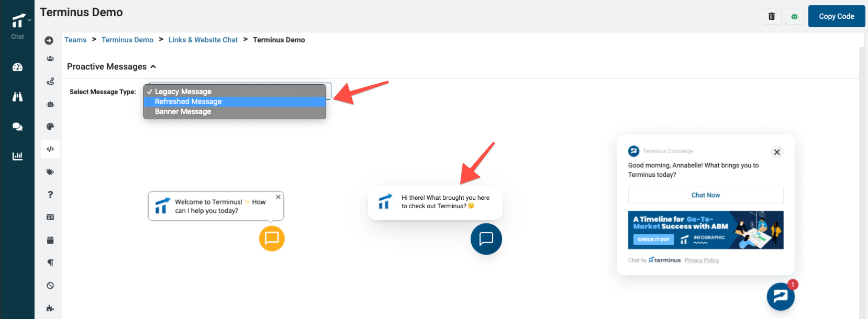Click the Terminus Concierge name label
The image size is (868, 319).
point(668,151)
